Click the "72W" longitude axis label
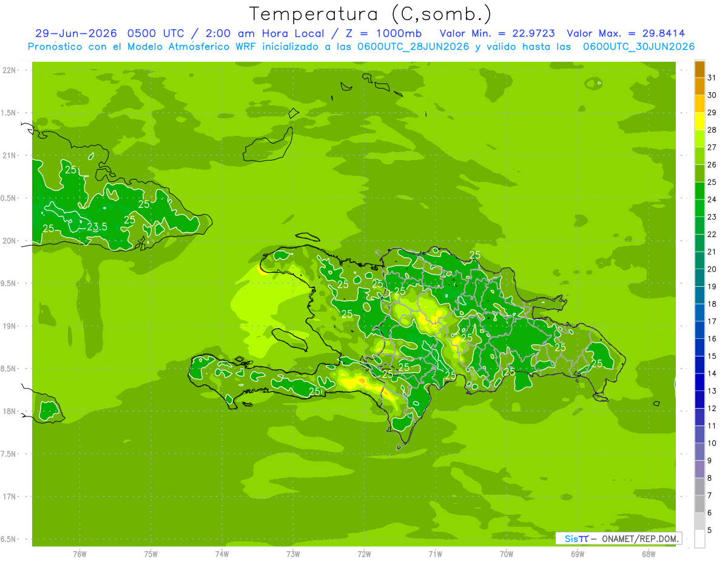Image resolution: width=728 pixels, height=562 pixels. pyautogui.click(x=364, y=554)
